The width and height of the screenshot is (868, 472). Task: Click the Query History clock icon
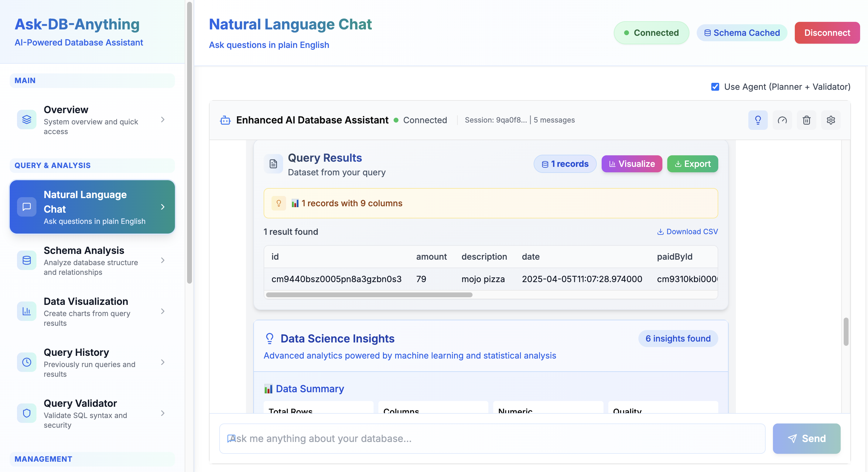(27, 362)
